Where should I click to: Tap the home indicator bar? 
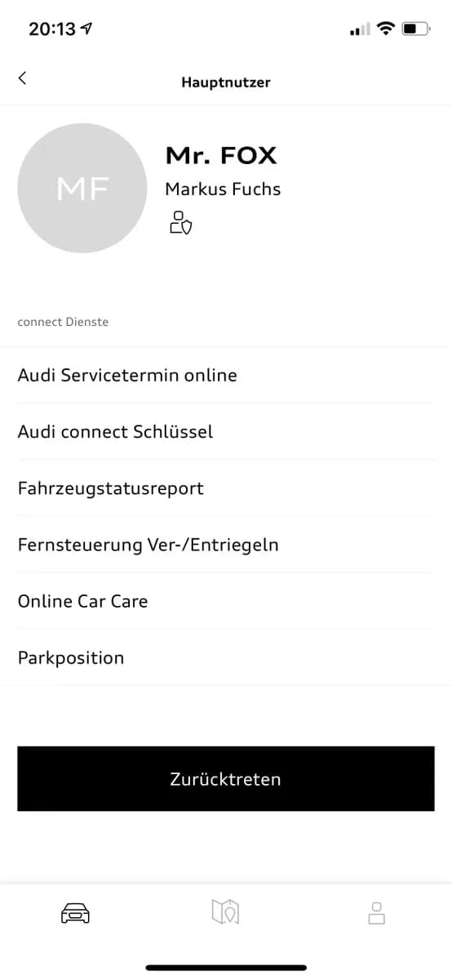226,968
